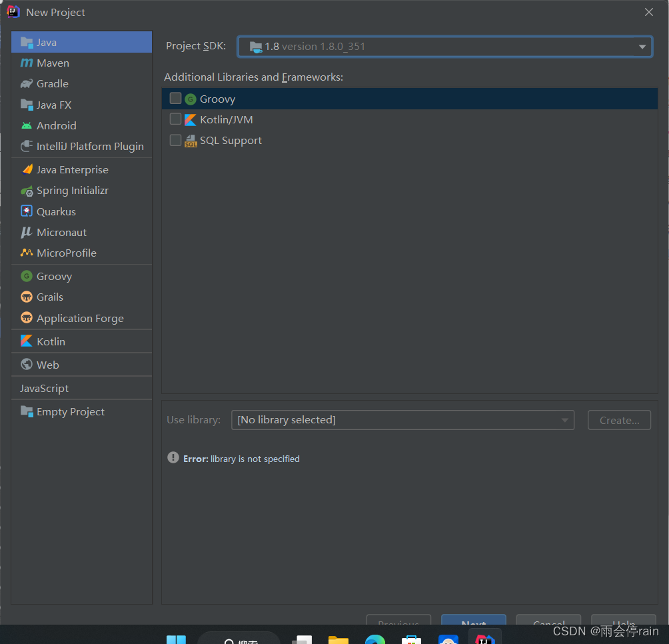Viewport: 669px width, 644px height.
Task: Open the Use library combo box
Action: pos(402,420)
